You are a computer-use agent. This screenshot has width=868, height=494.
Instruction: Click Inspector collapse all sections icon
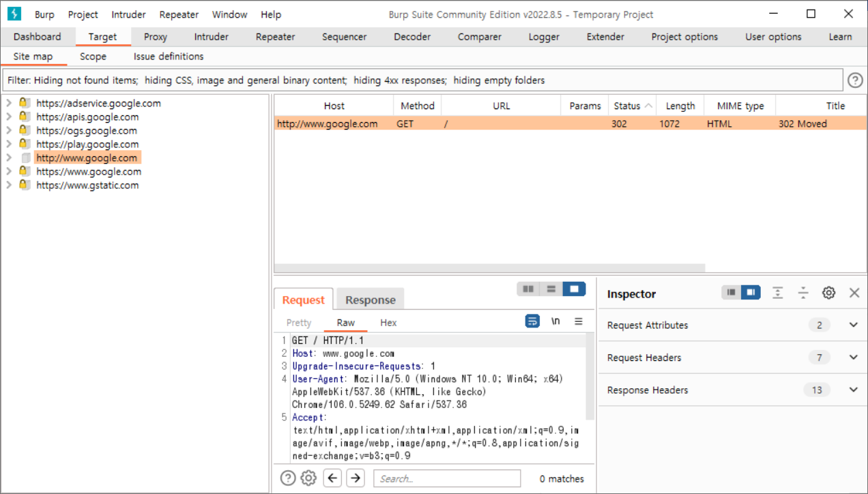(x=803, y=293)
